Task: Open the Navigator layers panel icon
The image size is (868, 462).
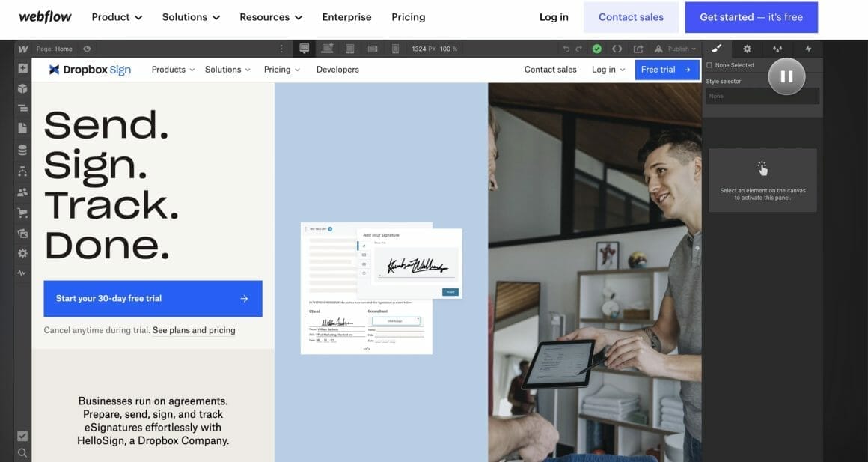Action: 22,108
